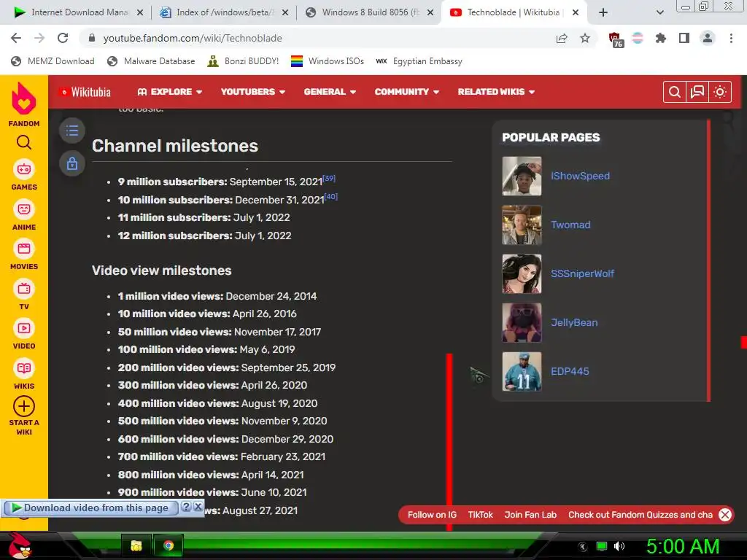Switch to Windows 8 Build 8056 tab

pos(369,12)
